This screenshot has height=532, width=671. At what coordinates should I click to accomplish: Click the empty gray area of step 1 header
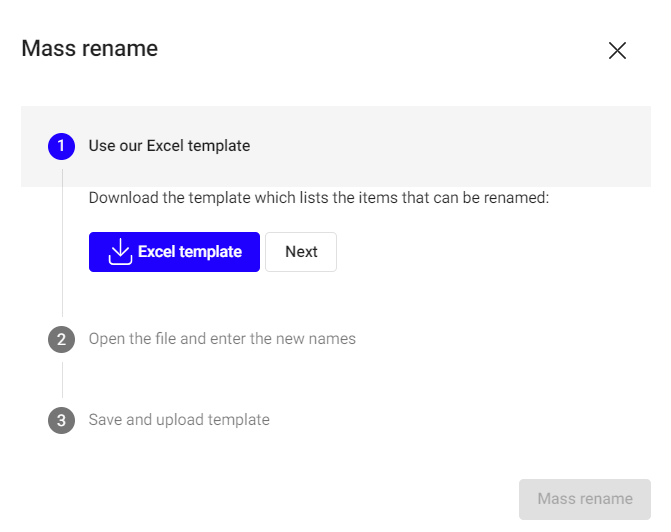coord(449,146)
